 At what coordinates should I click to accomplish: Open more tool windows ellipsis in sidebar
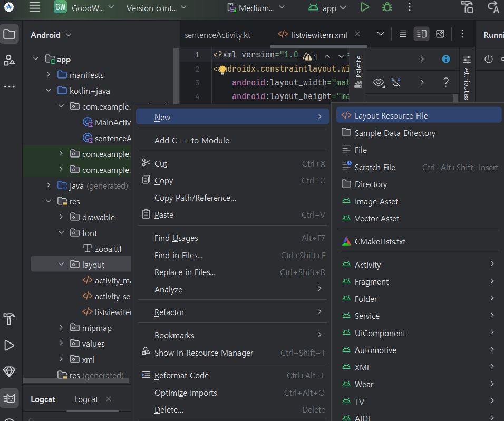coord(9,86)
